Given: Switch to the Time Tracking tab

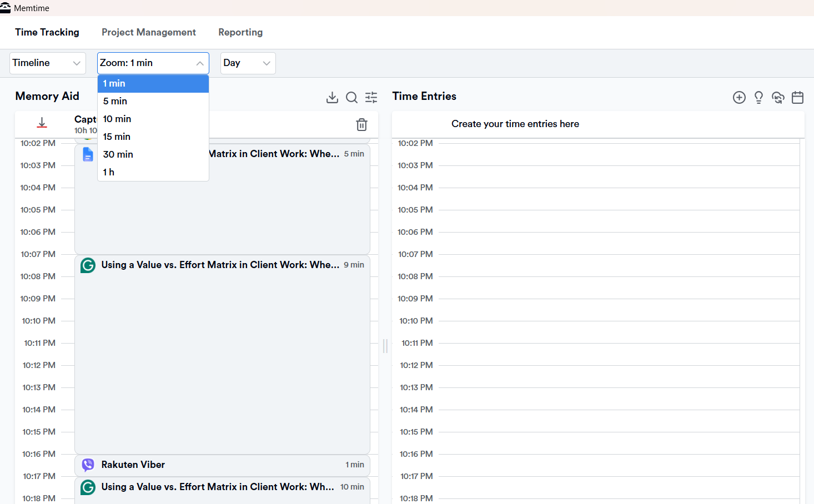Looking at the screenshot, I should 47,32.
